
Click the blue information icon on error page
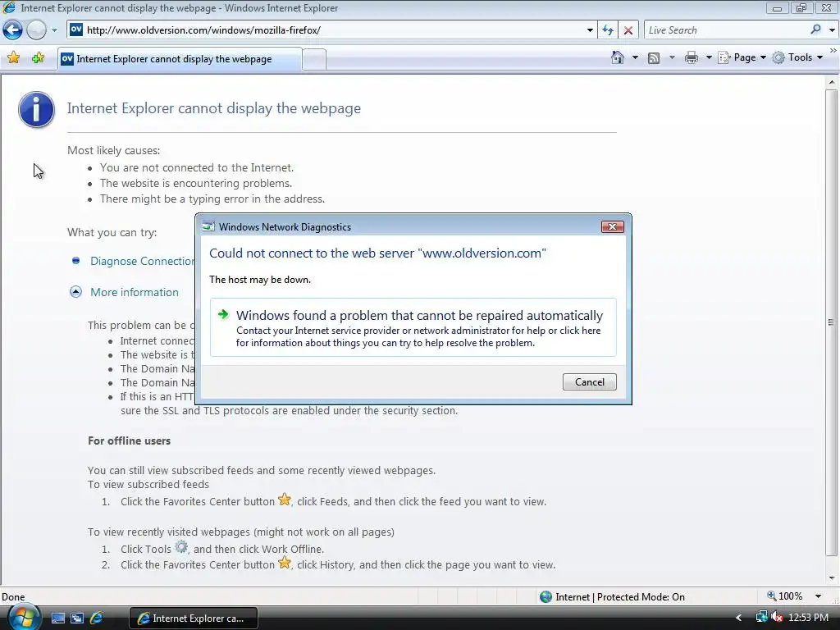[x=36, y=109]
